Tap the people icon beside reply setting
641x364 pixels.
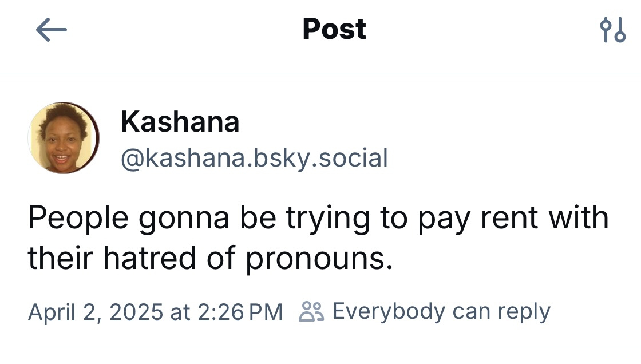click(x=311, y=312)
